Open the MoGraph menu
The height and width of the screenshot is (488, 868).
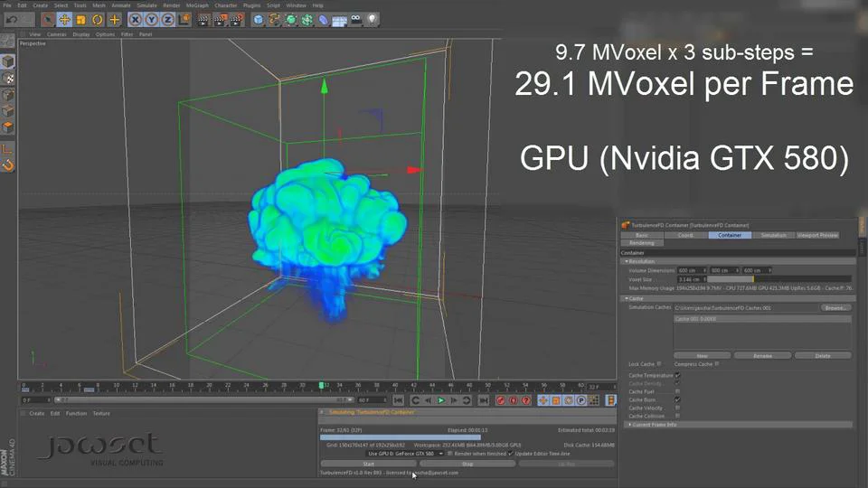(197, 5)
